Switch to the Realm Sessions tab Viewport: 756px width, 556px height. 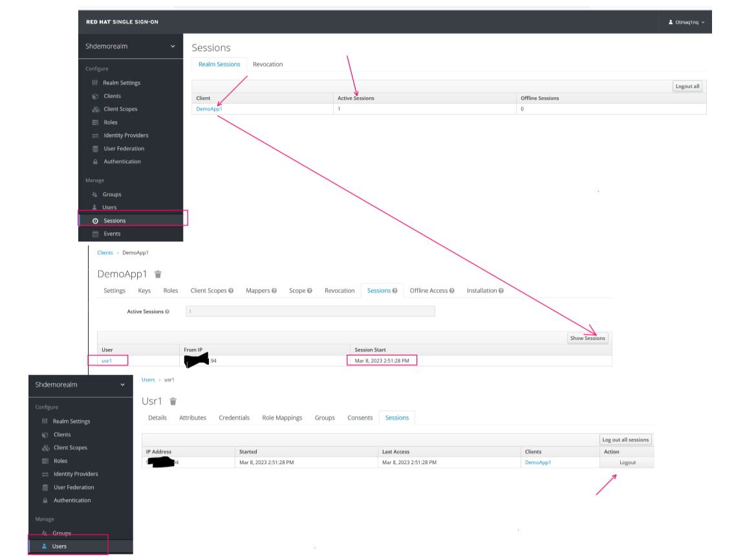(x=219, y=64)
